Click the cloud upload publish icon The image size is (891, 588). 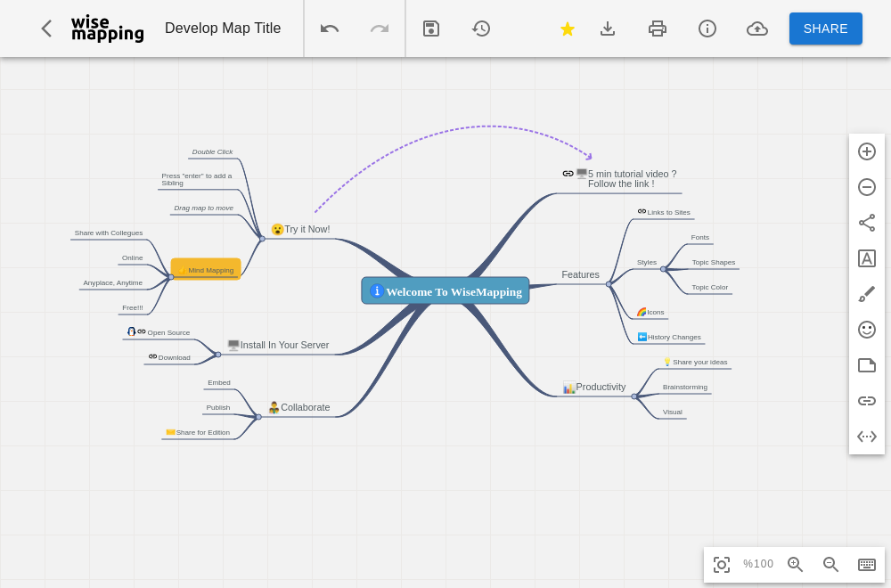[x=757, y=29]
